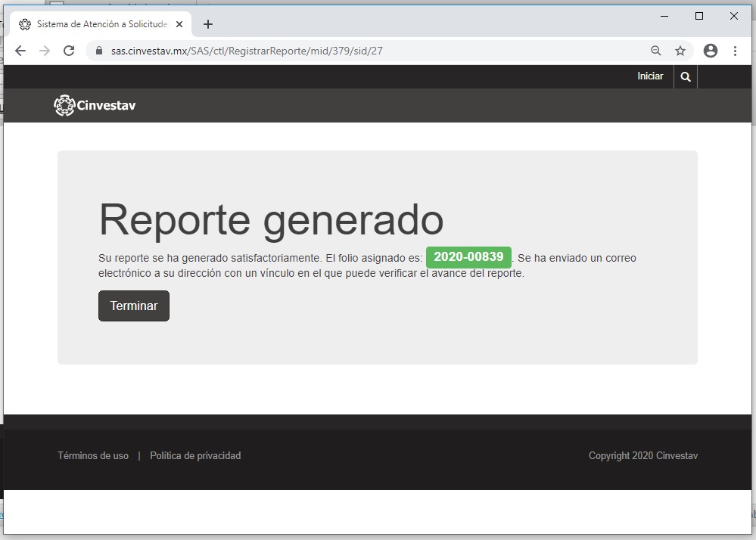
Task: Click the browser forward arrow
Action: click(45, 51)
